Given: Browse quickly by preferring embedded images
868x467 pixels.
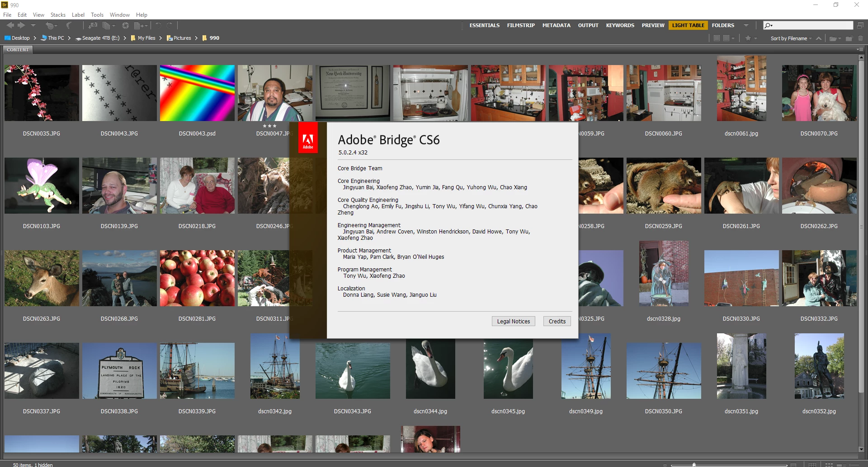Looking at the screenshot, I should tap(717, 38).
